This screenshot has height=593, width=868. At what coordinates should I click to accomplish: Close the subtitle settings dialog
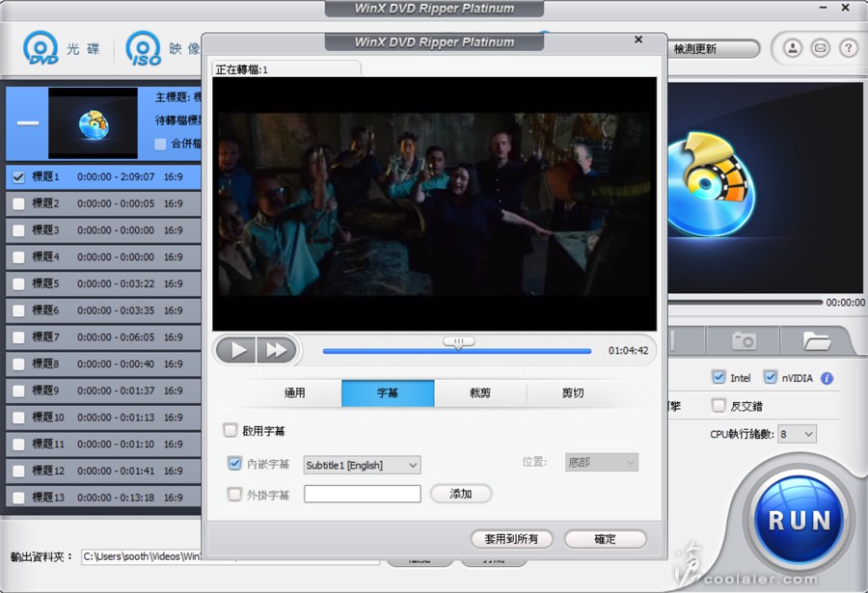tap(638, 40)
